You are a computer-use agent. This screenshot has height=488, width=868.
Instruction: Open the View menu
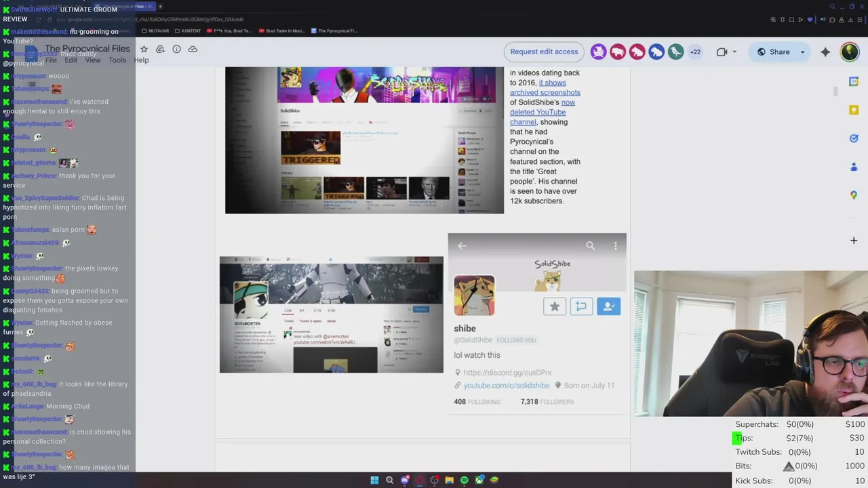(x=93, y=60)
